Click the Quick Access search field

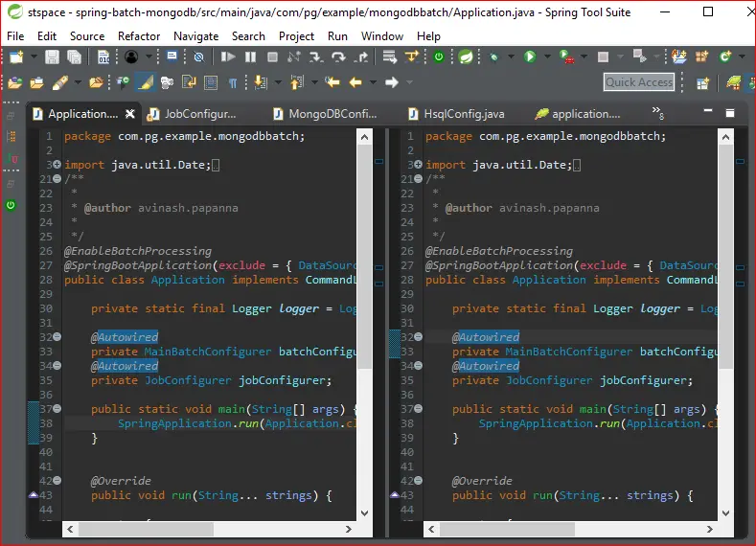[639, 82]
